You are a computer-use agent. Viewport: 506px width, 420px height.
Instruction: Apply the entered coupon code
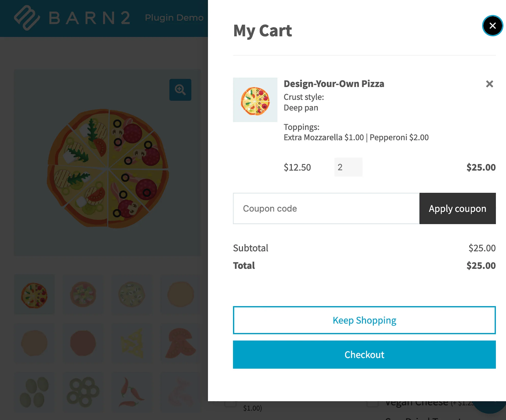[x=457, y=208]
